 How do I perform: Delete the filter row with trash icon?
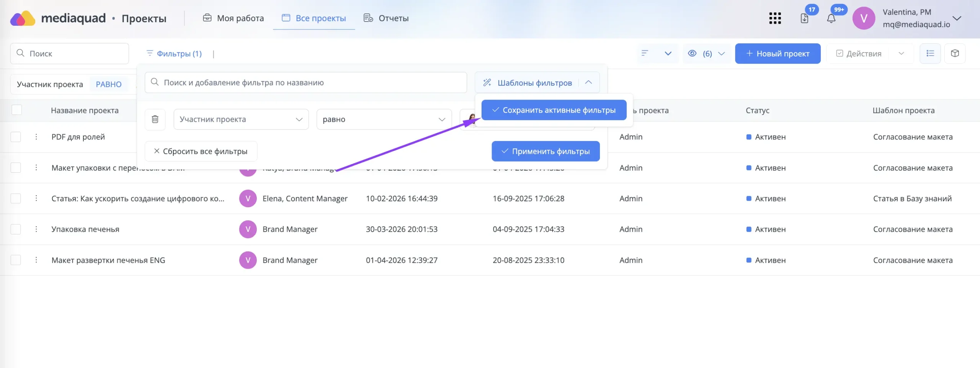coord(155,119)
